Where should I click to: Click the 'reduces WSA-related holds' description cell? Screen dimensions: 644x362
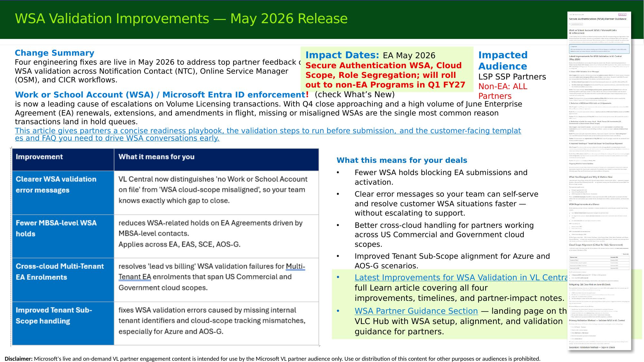[x=216, y=236]
